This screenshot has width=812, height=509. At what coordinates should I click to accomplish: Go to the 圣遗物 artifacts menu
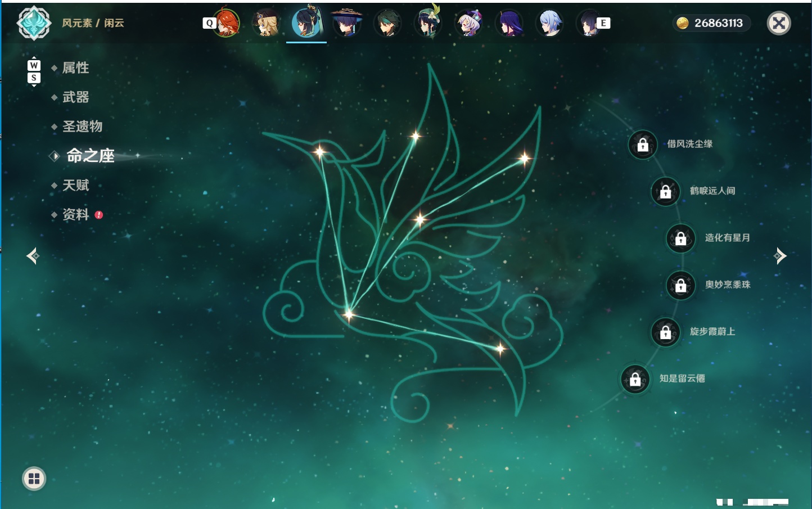click(83, 127)
